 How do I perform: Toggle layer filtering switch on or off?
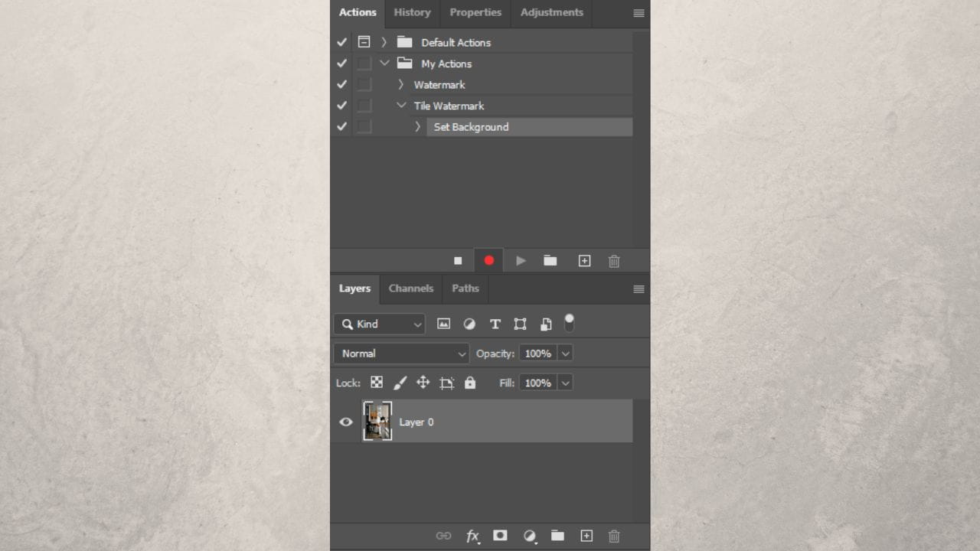coord(569,323)
